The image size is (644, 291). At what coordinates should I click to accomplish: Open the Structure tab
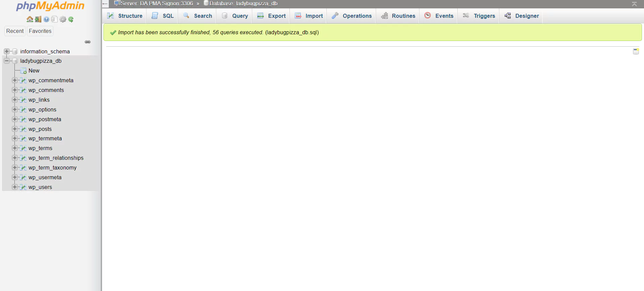[125, 16]
